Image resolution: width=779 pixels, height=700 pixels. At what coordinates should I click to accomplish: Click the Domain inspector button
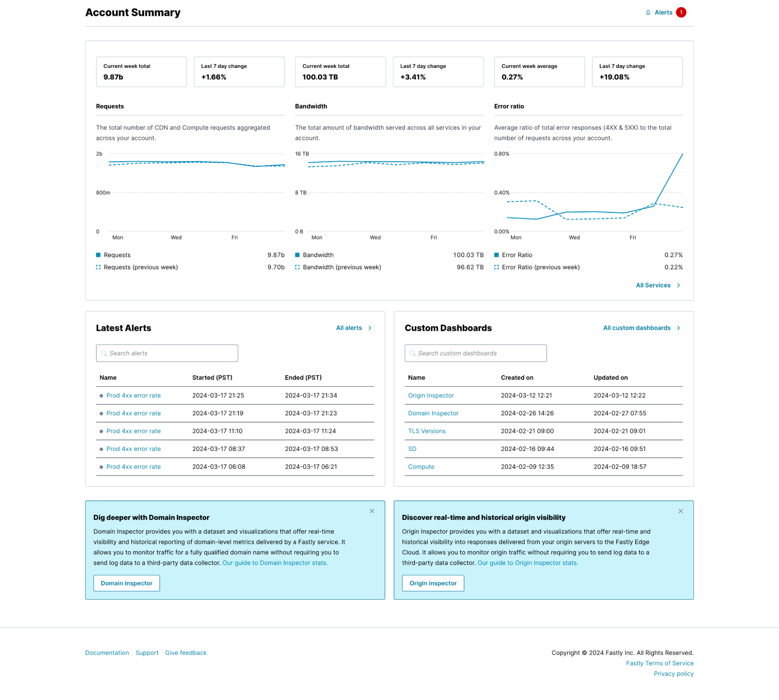click(126, 583)
